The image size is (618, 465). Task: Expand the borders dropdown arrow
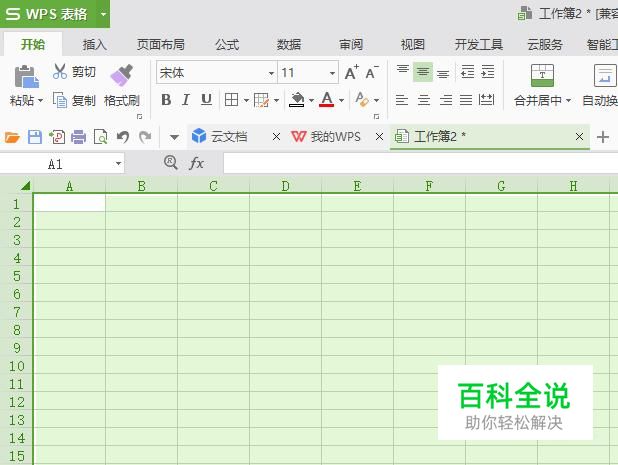(x=246, y=100)
